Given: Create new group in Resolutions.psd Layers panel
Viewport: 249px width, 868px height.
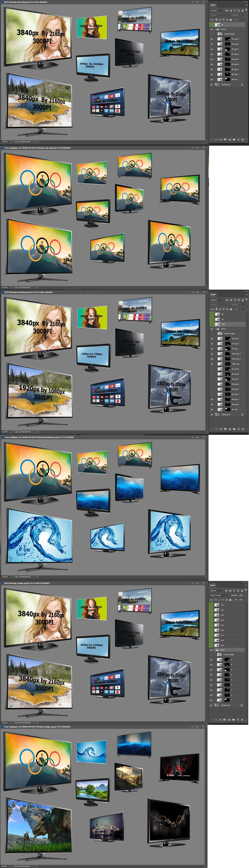Looking at the screenshot, I should (x=234, y=429).
